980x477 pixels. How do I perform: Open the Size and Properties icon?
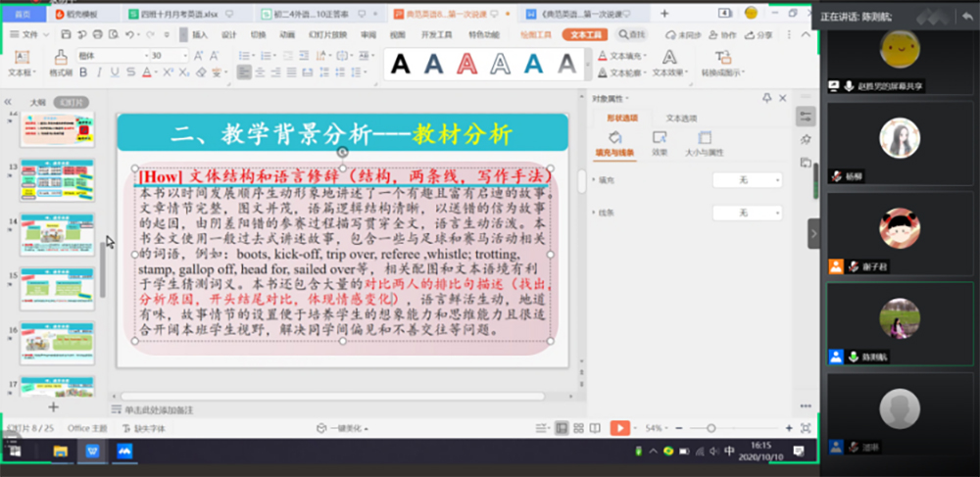coord(703,138)
